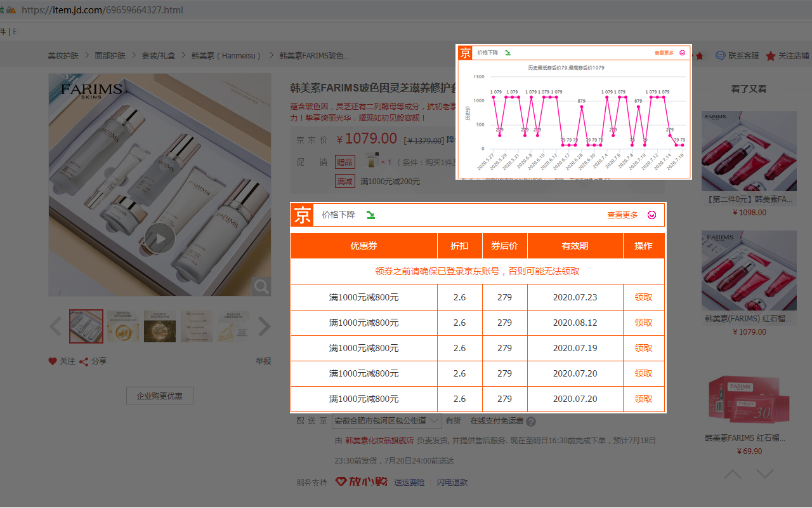This screenshot has width=812, height=508.
Task: Show previous gallery thumbnails with left arrow
Action: [x=56, y=326]
